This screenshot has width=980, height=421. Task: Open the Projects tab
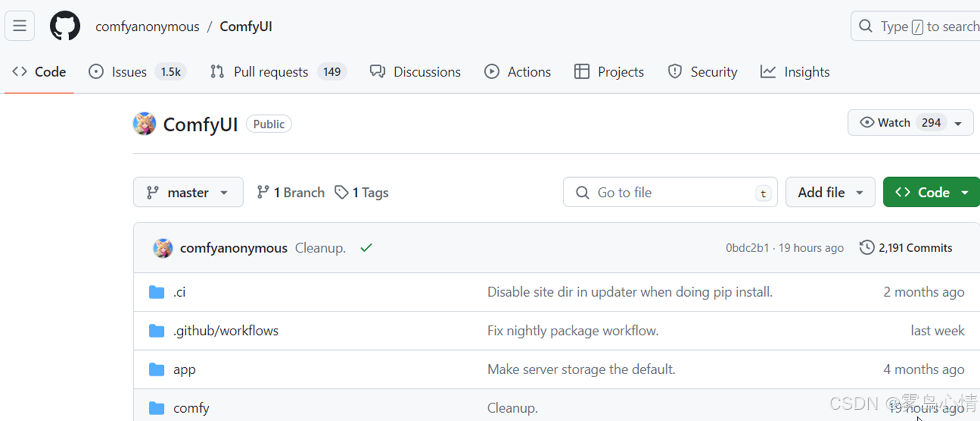[x=609, y=72]
